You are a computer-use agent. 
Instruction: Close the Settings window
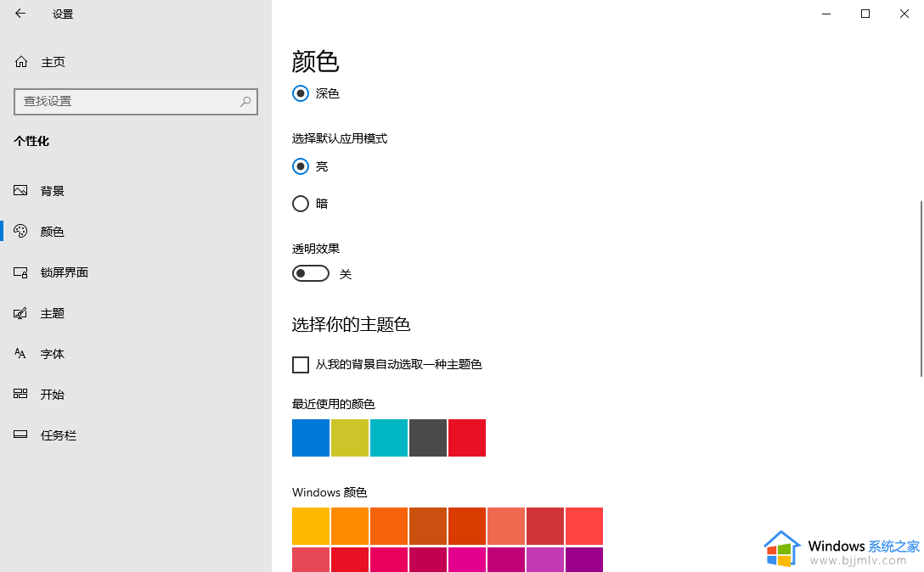(x=904, y=14)
